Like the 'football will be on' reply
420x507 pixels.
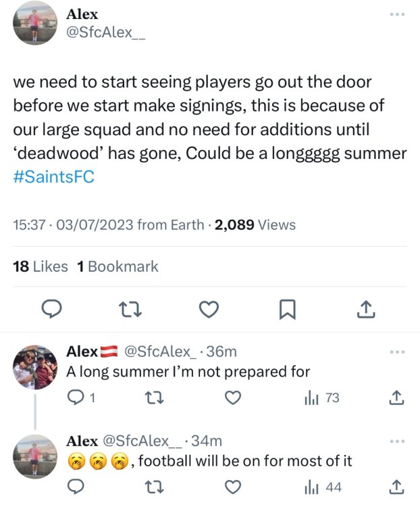[x=233, y=487]
